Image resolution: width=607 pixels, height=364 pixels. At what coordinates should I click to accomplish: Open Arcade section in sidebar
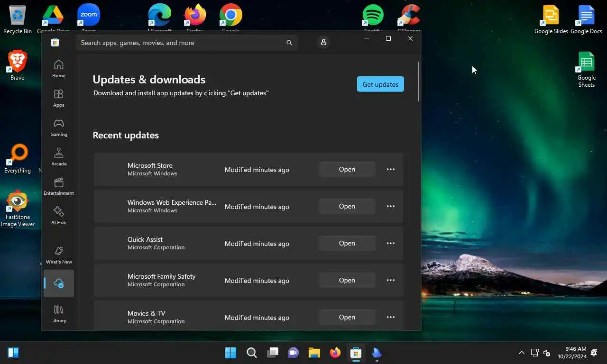click(x=59, y=157)
